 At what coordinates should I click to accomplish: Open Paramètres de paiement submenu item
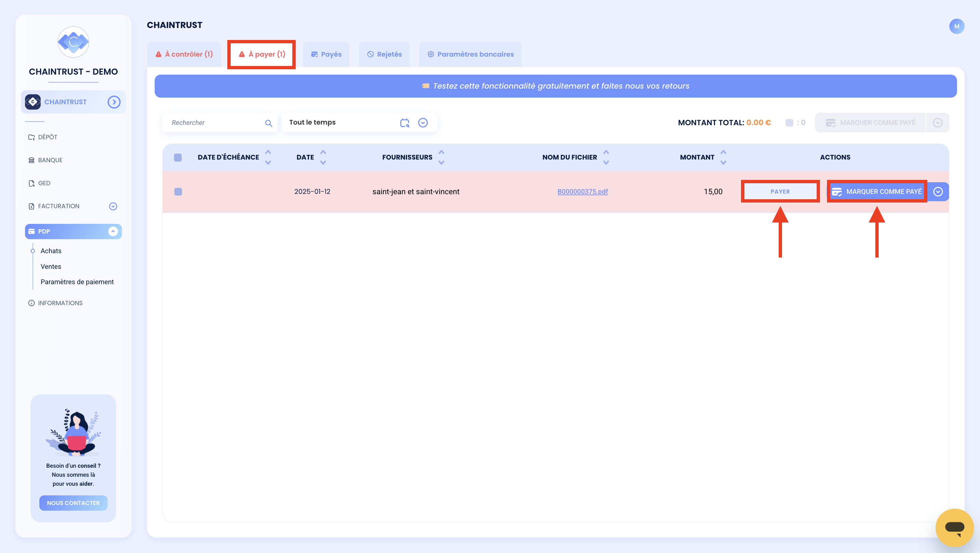click(77, 282)
